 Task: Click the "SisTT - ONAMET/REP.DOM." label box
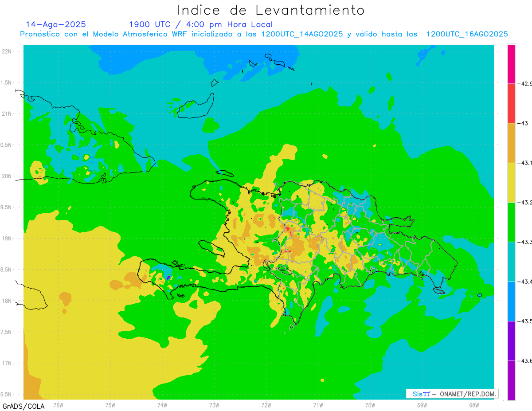click(452, 394)
